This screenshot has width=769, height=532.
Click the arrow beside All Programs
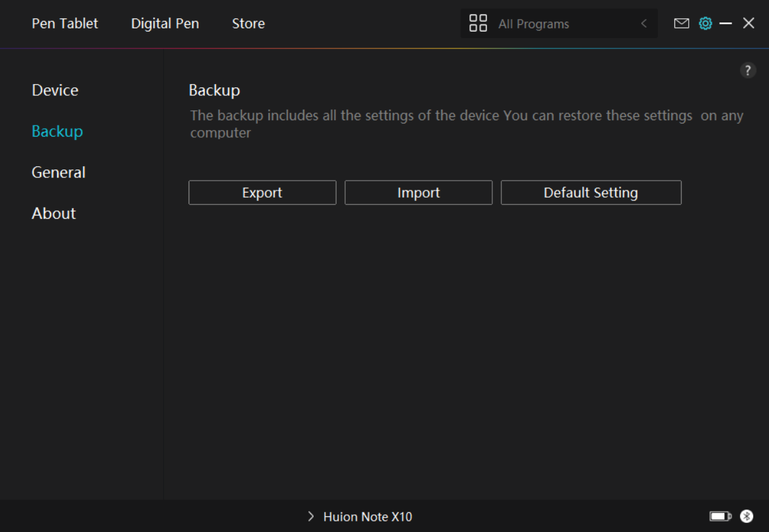[x=643, y=24]
